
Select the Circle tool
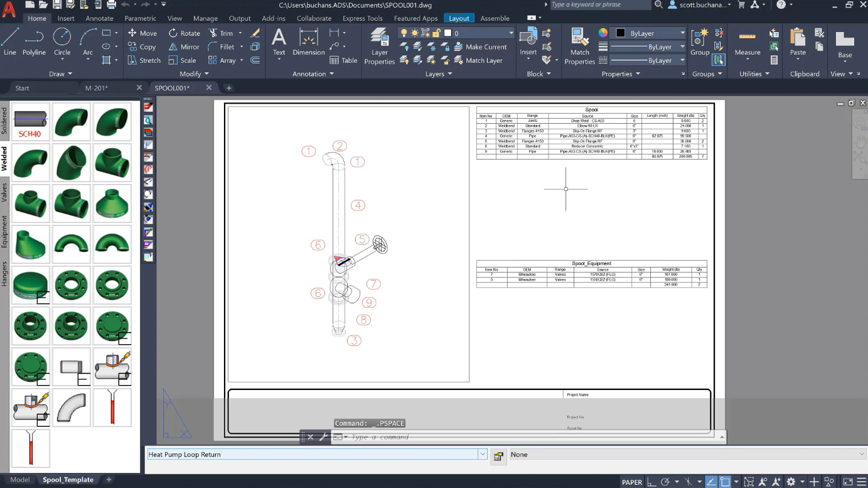pyautogui.click(x=62, y=42)
